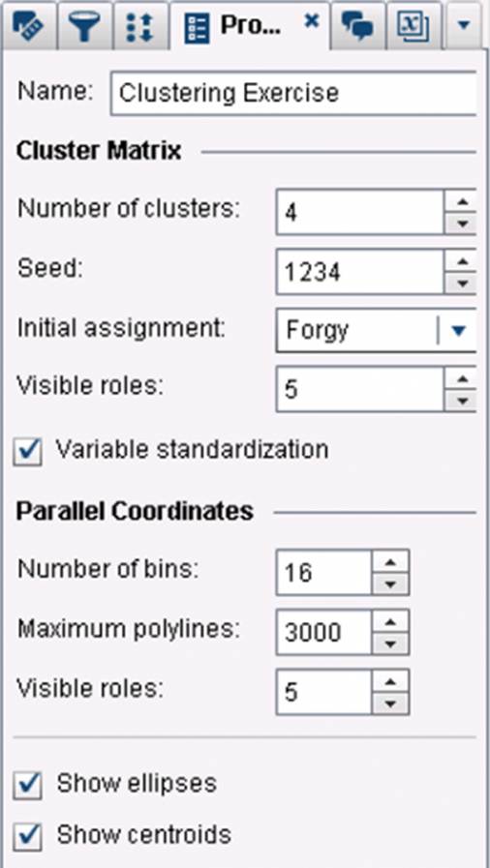
Task: Close the Properties tab
Action: pos(313,21)
